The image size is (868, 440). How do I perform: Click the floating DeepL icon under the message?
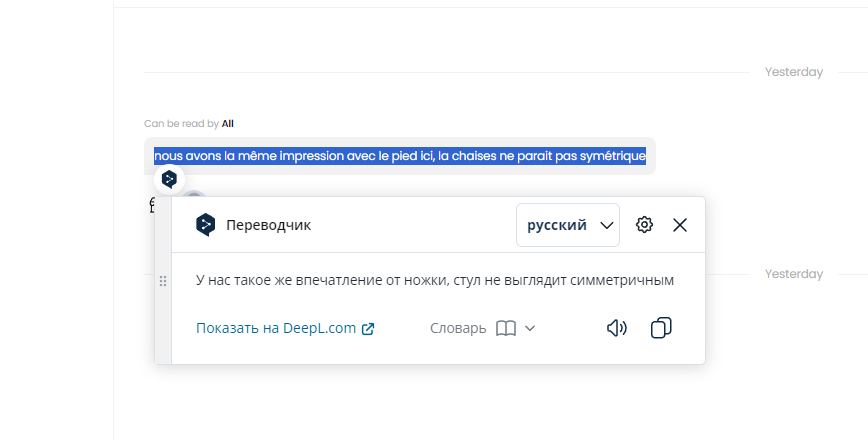click(169, 179)
